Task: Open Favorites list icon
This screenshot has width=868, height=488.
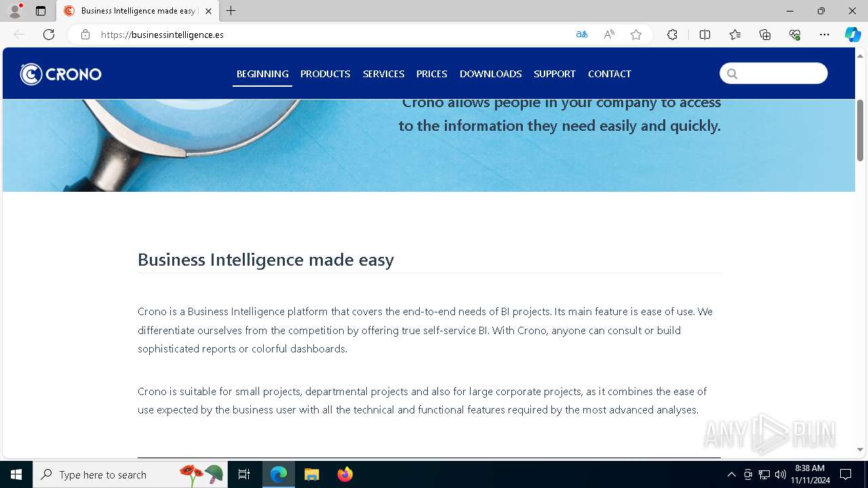Action: pyautogui.click(x=735, y=35)
